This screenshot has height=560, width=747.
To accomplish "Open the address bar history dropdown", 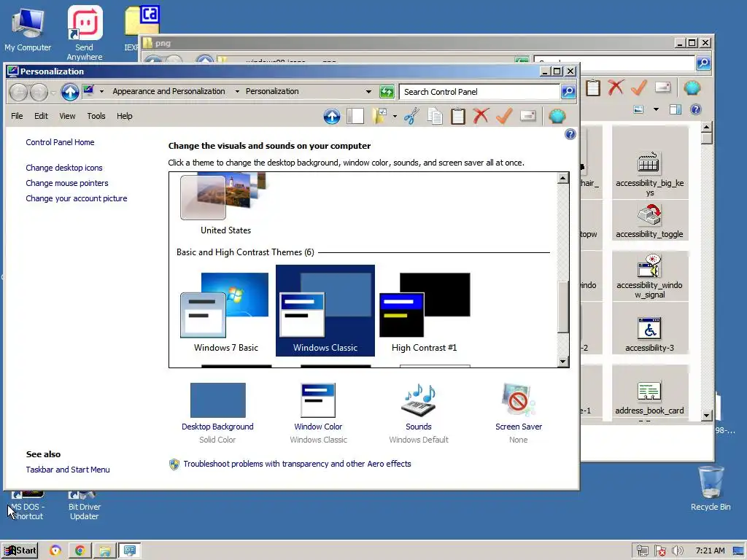I will coord(368,91).
